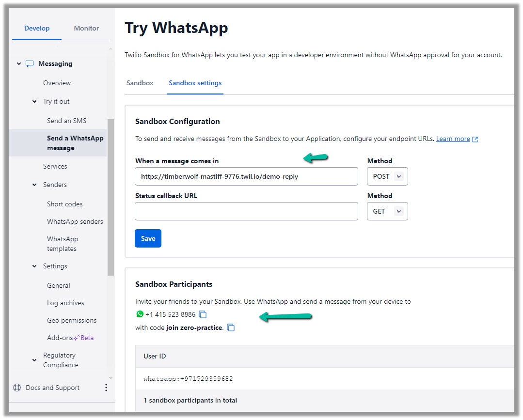
Task: Click the Messaging chat bubble icon
Action: [30, 63]
